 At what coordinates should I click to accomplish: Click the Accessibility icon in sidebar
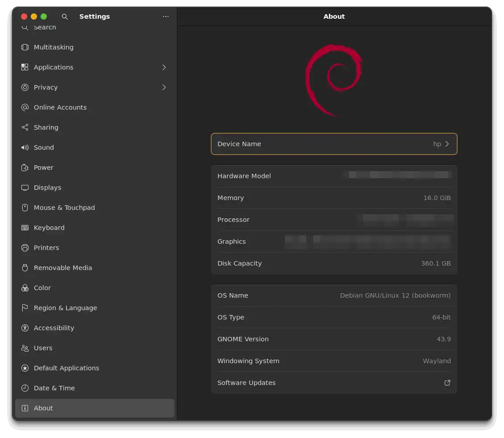tap(25, 328)
